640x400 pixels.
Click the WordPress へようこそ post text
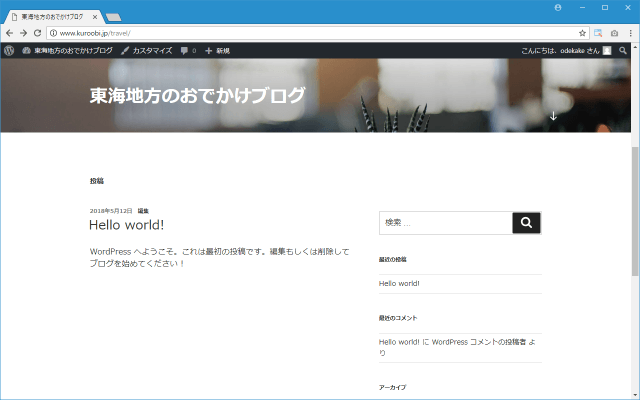(220, 257)
